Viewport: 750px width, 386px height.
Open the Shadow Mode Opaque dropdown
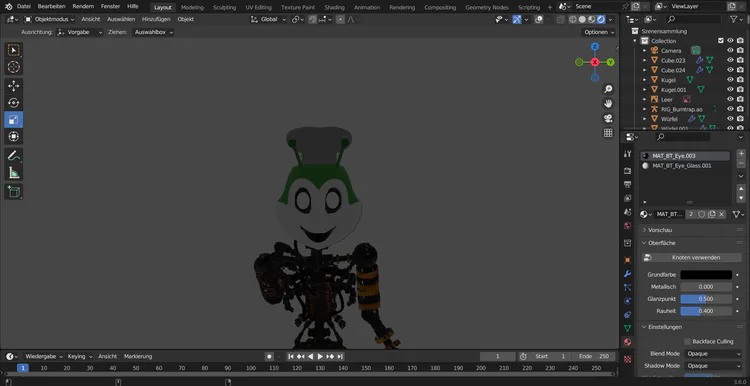point(713,366)
